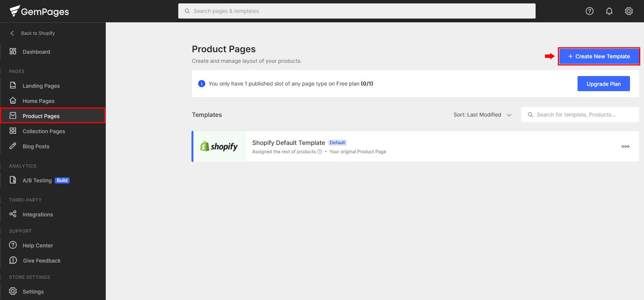Screen dimensions: 644x300
Task: Click the Shopify Default Template title
Action: tap(289, 143)
